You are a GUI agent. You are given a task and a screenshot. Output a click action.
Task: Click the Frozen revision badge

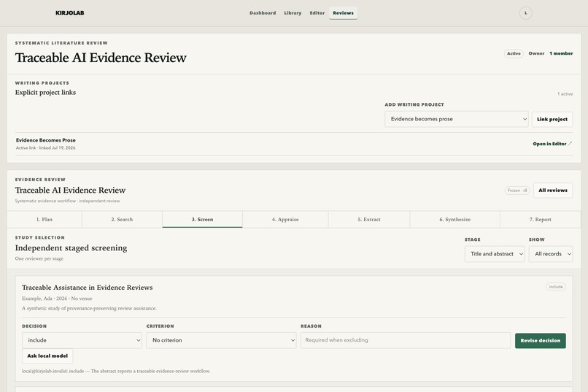pos(517,191)
